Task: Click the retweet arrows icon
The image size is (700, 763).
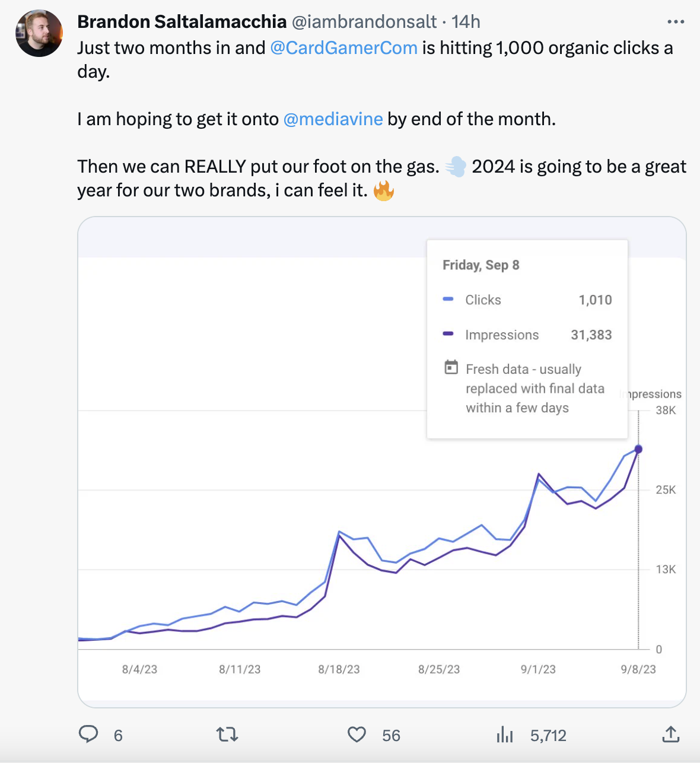Action: click(227, 735)
